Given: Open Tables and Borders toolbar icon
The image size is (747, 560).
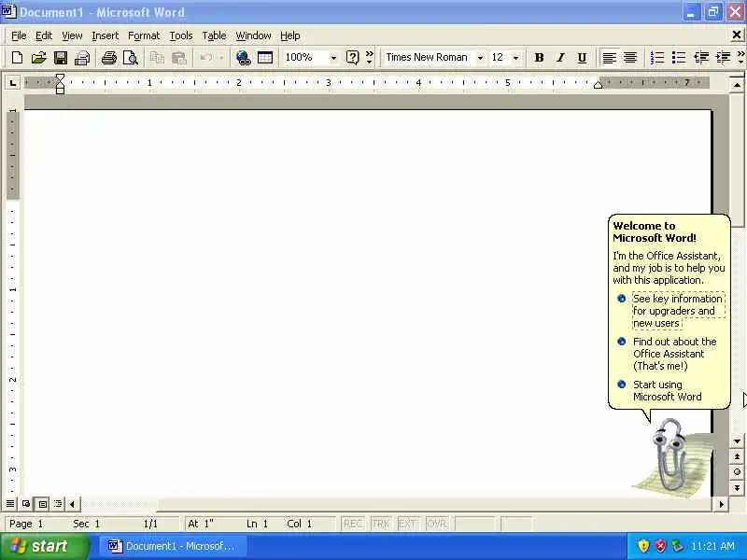Looking at the screenshot, I should (x=265, y=58).
